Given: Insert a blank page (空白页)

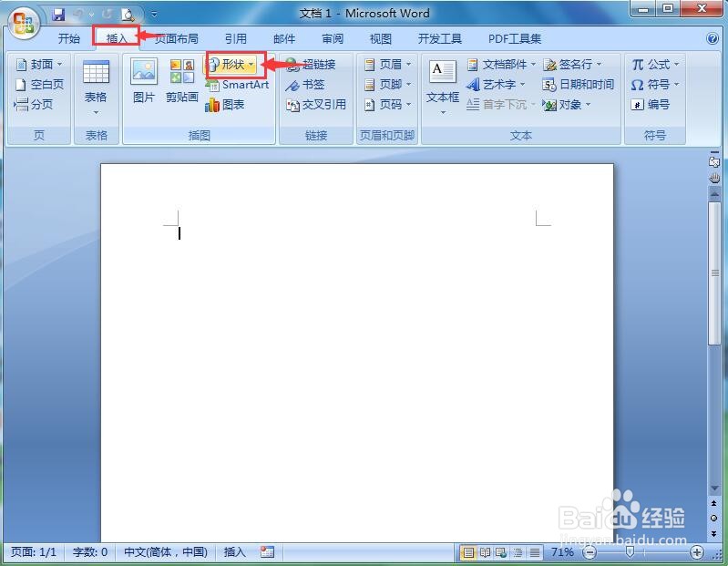Looking at the screenshot, I should [x=39, y=84].
